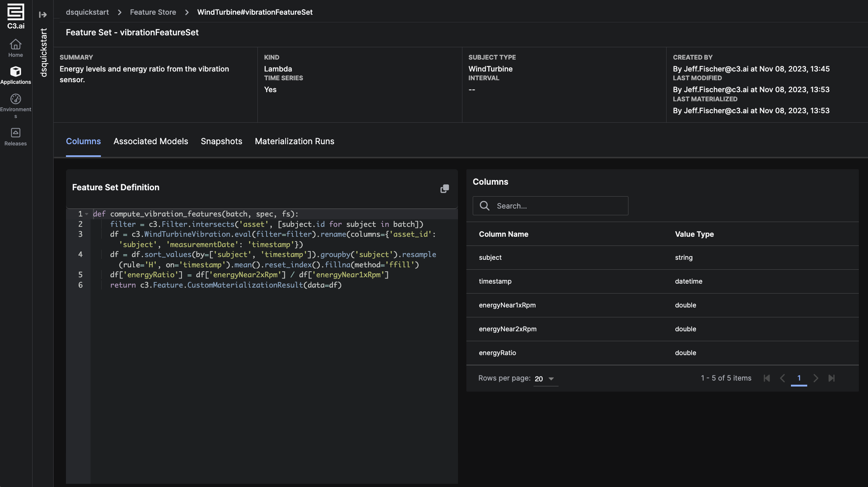Click the Lambda kind value

pos(278,69)
